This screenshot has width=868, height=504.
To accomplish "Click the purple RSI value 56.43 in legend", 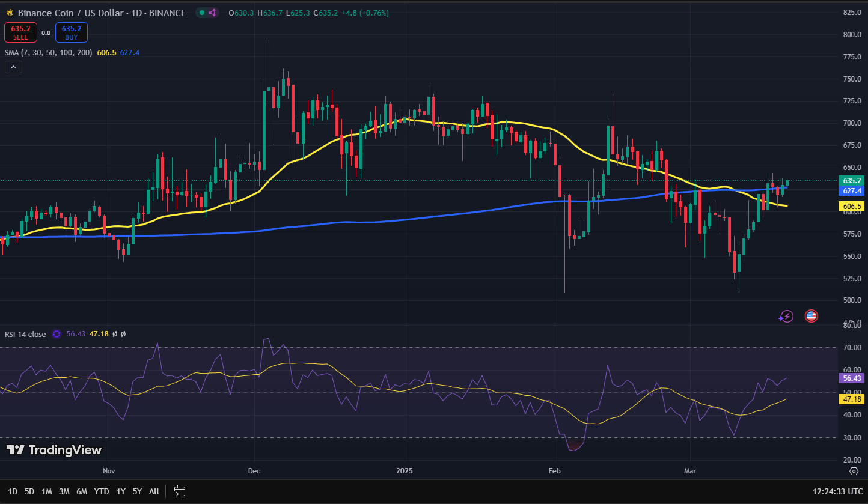I will pyautogui.click(x=76, y=334).
